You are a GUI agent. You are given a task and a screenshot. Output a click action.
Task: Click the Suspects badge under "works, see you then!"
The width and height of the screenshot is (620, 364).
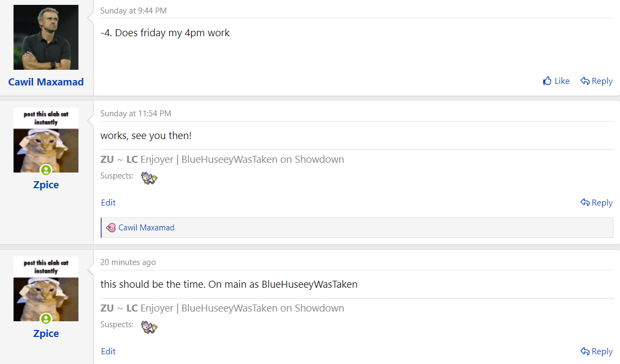(149, 178)
